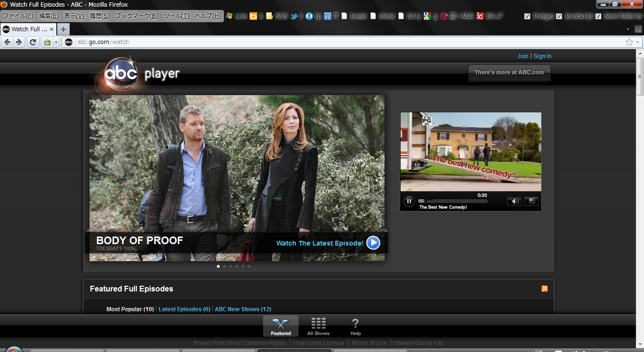Image resolution: width=644 pixels, height=352 pixels.
Task: Switch to Latest Episodes (6)
Action: pos(184,309)
